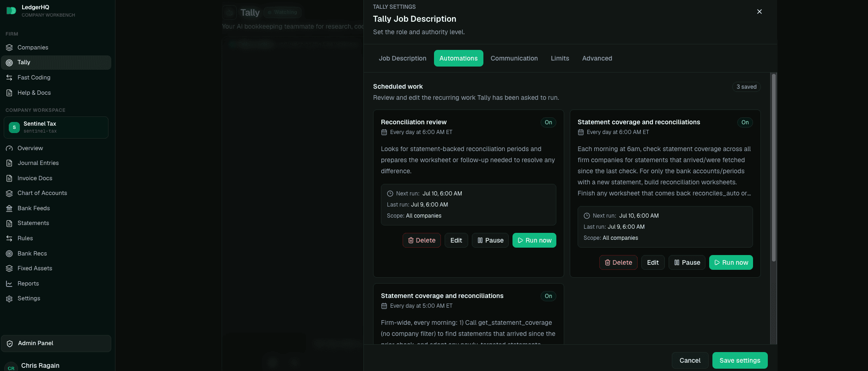The width and height of the screenshot is (868, 371).
Task: Click Save settings button
Action: click(740, 360)
